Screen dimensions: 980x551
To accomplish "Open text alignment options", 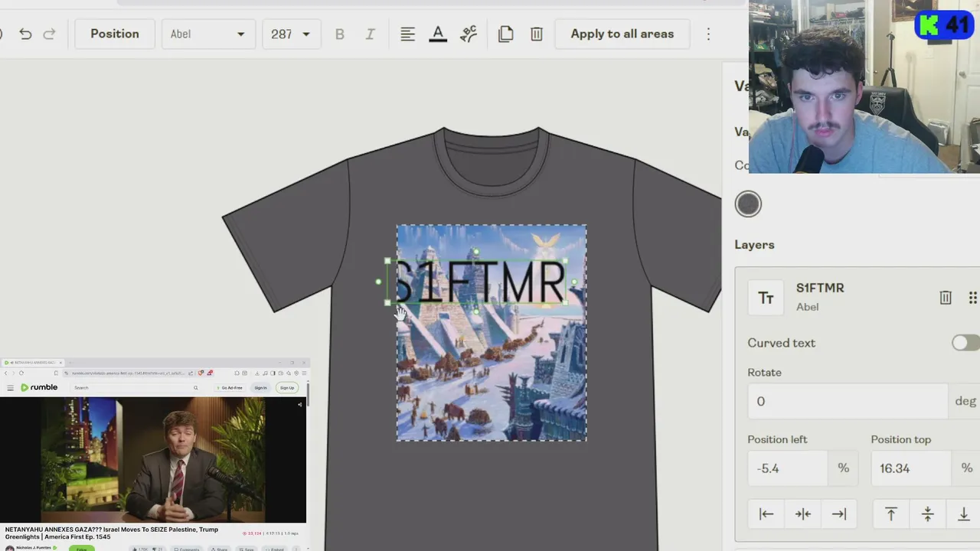I will click(407, 34).
